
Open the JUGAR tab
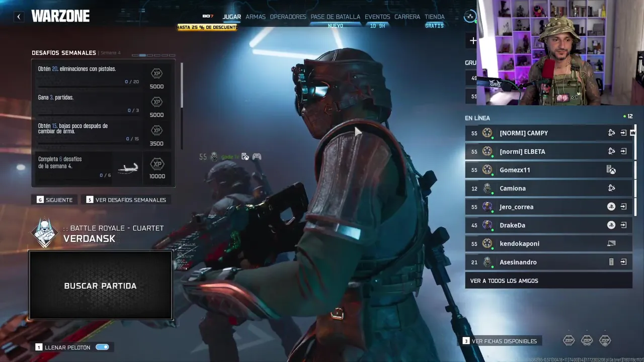coord(232,17)
